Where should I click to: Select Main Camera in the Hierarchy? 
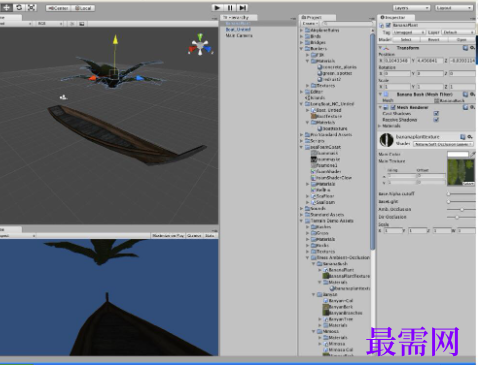point(239,35)
